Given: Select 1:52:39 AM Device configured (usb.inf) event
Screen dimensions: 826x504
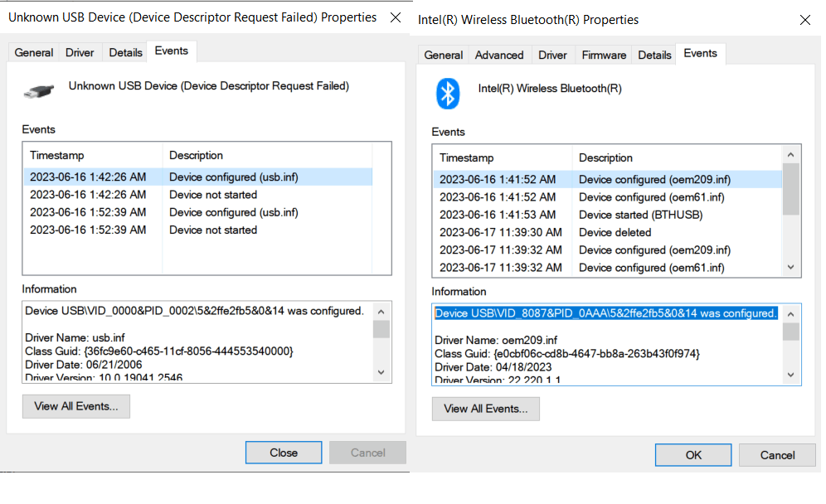Looking at the screenshot, I should click(198, 212).
